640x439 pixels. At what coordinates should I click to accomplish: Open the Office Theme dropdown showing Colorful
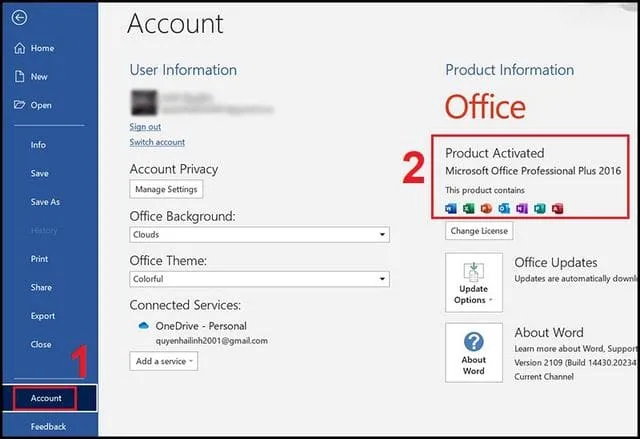pos(260,279)
